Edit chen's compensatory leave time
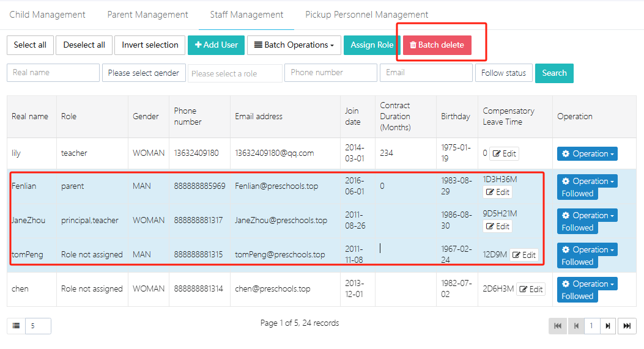 pyautogui.click(x=530, y=290)
